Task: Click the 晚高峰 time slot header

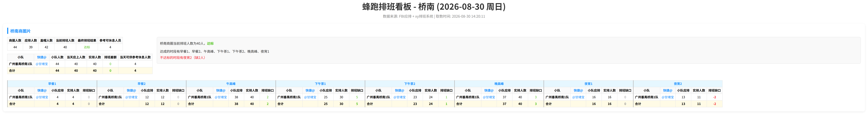Action: coord(499,84)
